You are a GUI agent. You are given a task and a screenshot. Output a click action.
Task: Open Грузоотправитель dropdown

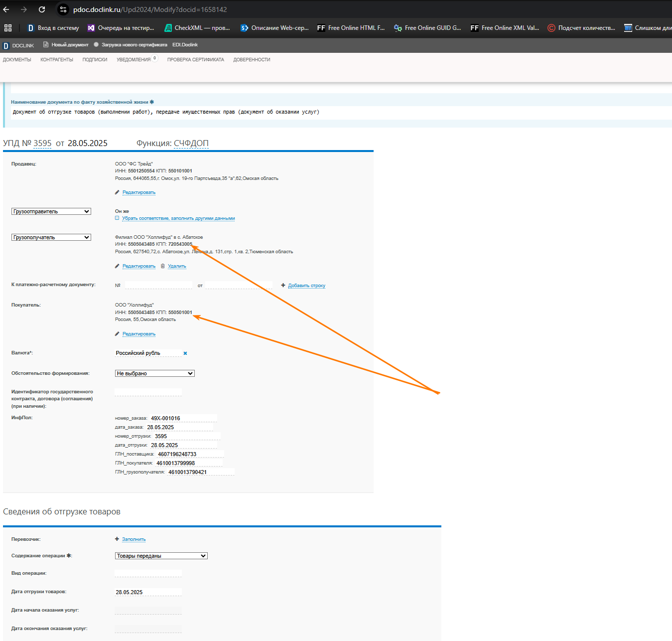51,212
